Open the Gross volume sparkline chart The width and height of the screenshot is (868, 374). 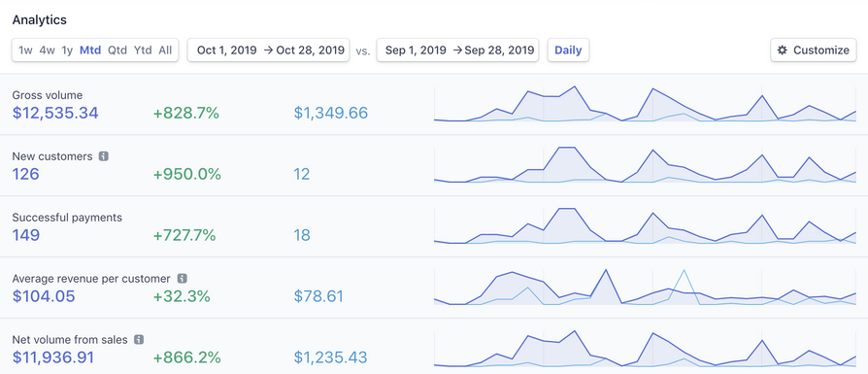click(645, 104)
